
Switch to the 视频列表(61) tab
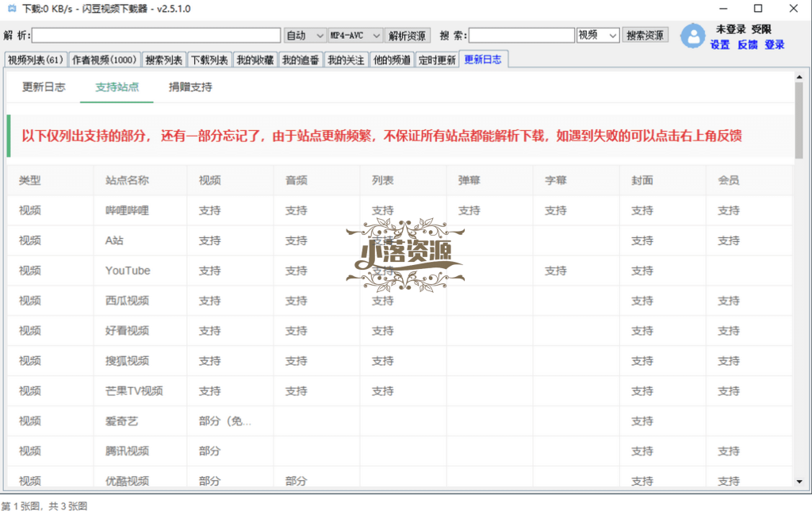click(x=36, y=60)
